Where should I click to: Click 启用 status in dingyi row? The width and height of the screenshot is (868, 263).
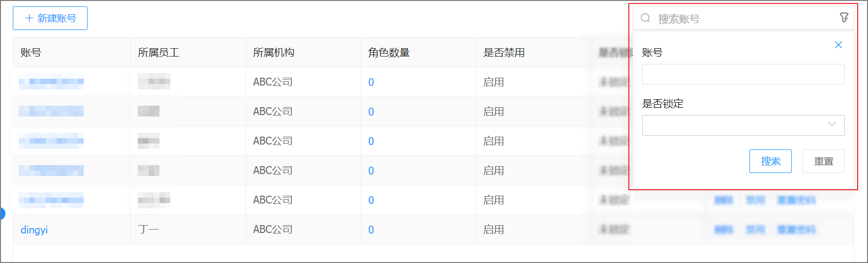[494, 230]
